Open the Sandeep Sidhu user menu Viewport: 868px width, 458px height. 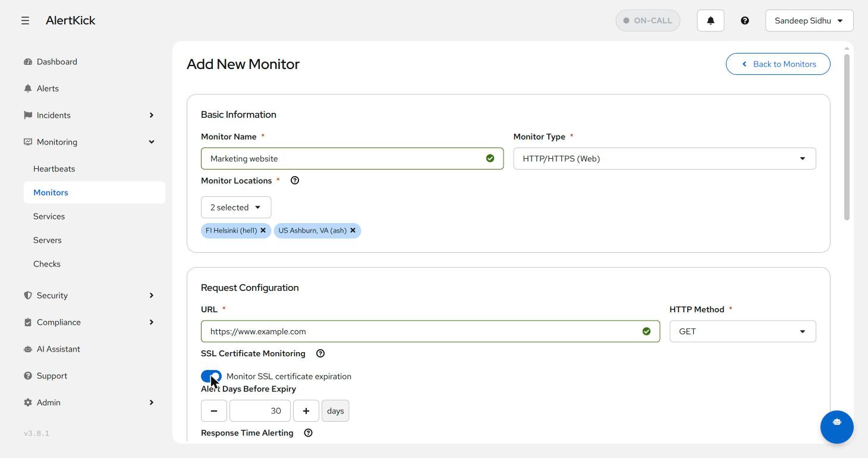click(x=809, y=20)
